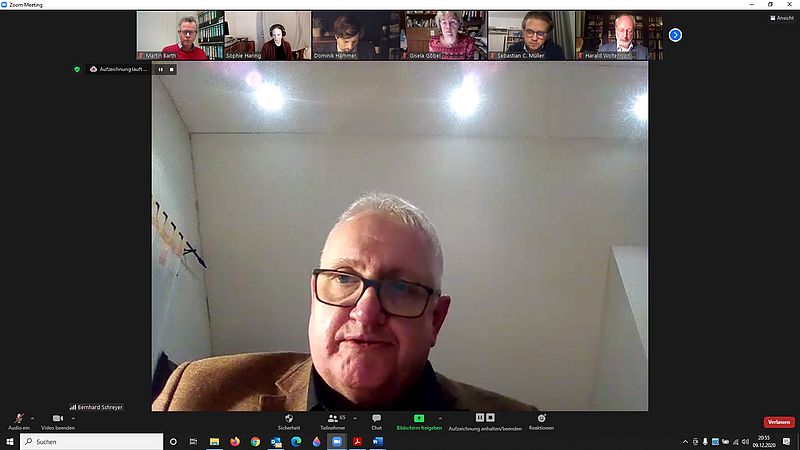This screenshot has height=450, width=800.
Task: Select Martin Barth's video thumbnail
Action: click(180, 36)
